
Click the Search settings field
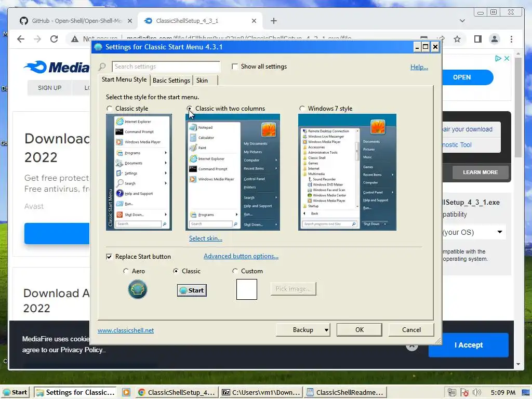point(166,66)
